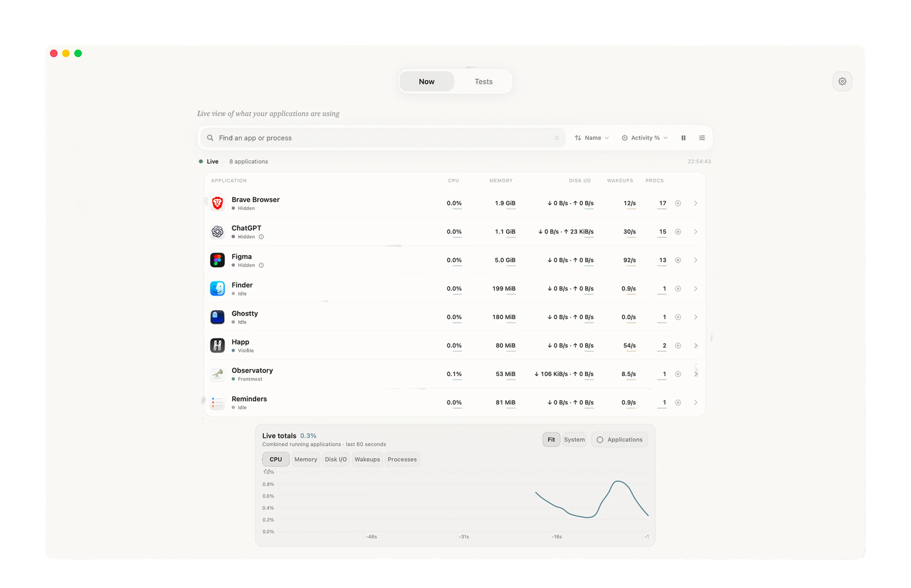Click the info icon next to ChatGPT Hidden

261,237
